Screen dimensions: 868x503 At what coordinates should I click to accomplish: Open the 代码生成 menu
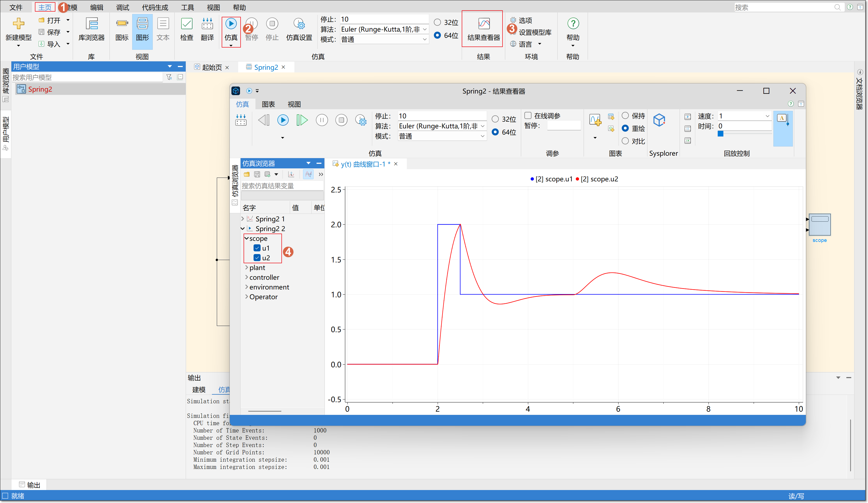pos(155,7)
